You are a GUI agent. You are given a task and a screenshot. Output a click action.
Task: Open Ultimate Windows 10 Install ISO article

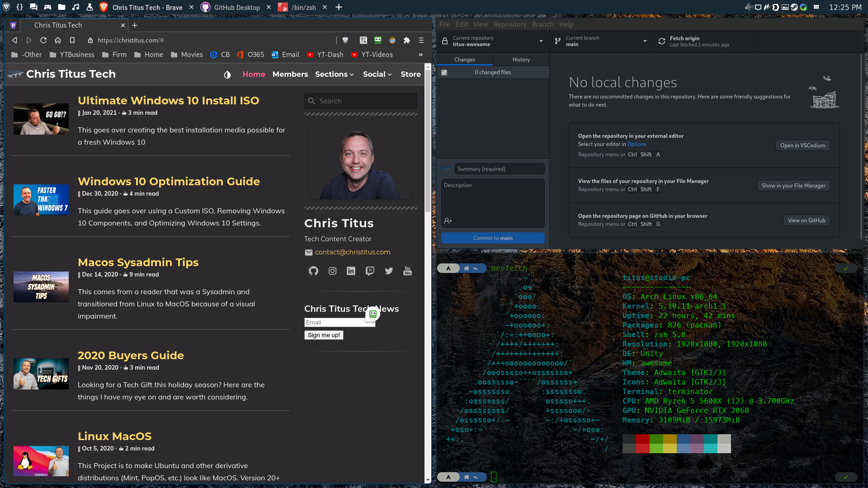coord(168,100)
